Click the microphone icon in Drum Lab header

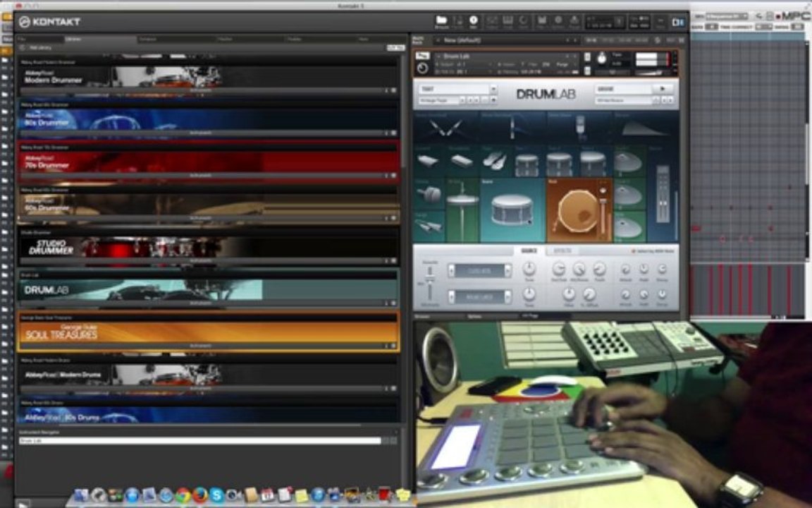580,126
